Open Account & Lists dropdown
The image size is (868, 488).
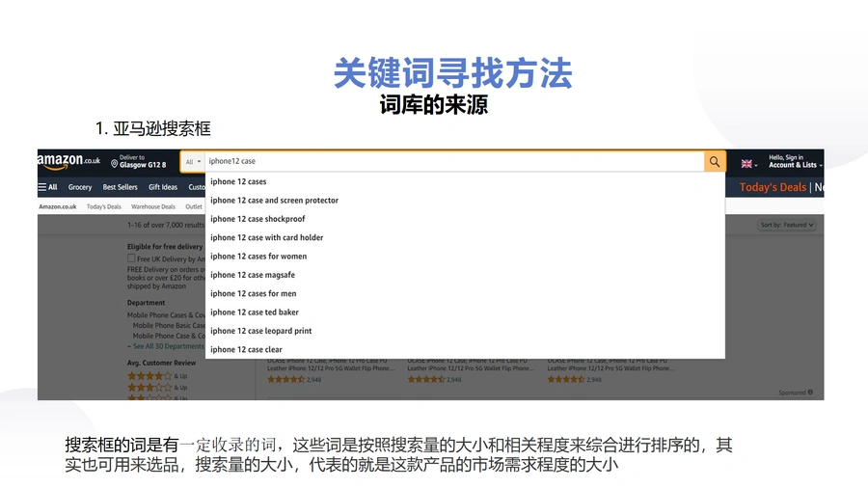[x=795, y=161]
